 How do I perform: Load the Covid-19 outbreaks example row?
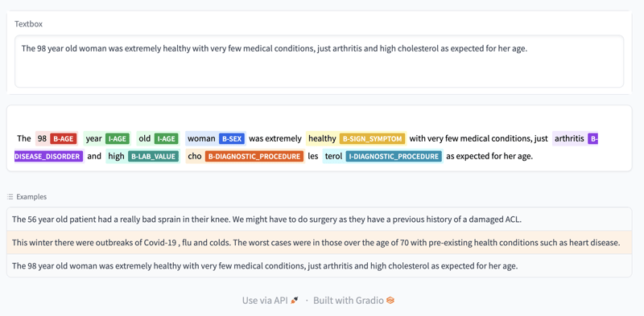(x=319, y=243)
